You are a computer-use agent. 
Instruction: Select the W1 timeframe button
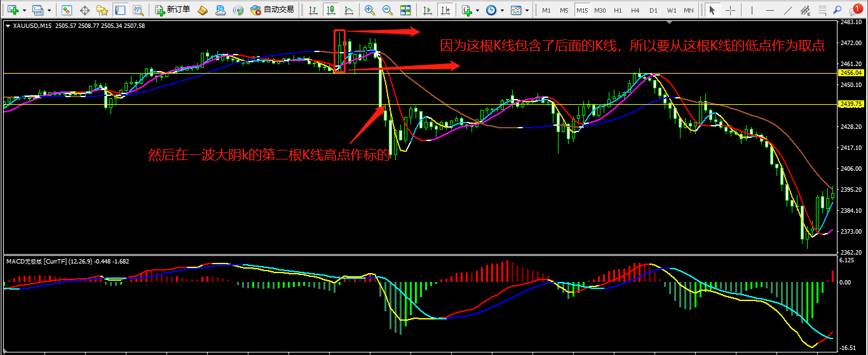pyautogui.click(x=671, y=10)
